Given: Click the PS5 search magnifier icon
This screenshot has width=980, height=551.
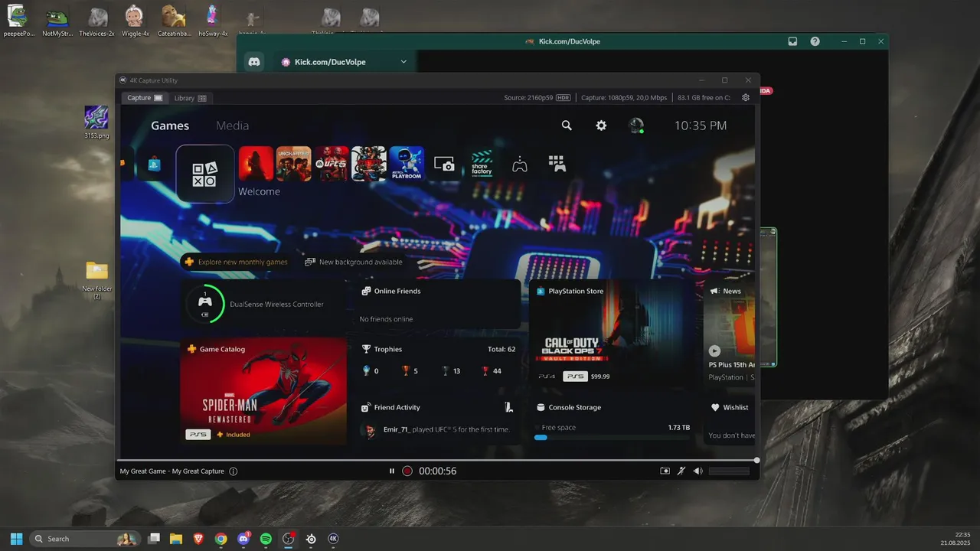Looking at the screenshot, I should point(567,126).
